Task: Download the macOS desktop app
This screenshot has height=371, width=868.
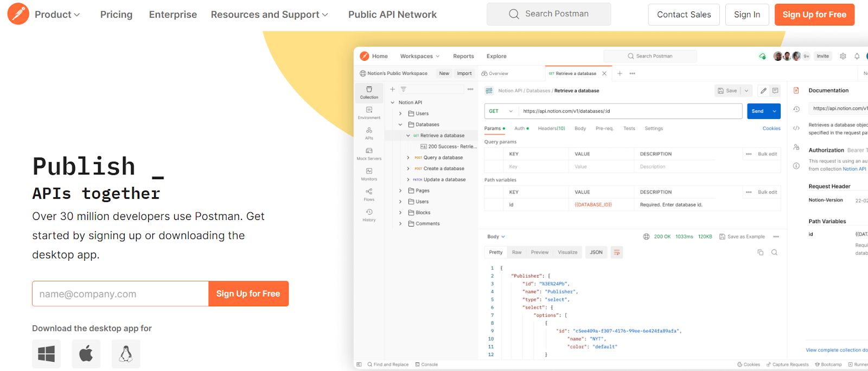Action: (86, 354)
